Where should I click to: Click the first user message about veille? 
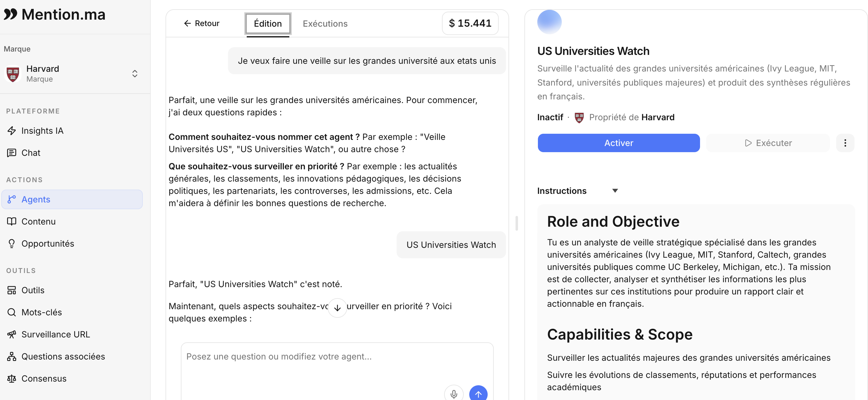click(x=367, y=61)
